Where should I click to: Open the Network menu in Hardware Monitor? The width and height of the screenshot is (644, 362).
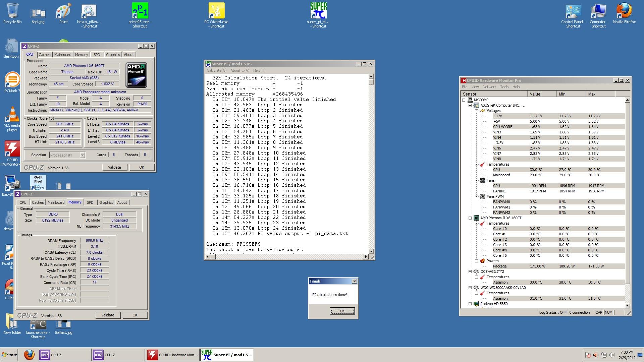coord(489,87)
